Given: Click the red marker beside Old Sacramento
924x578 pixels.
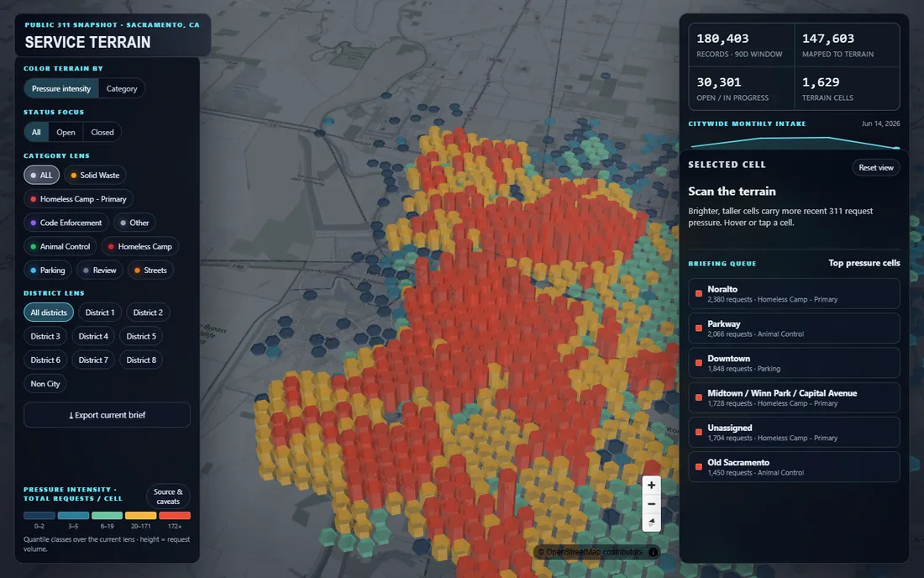Looking at the screenshot, I should coord(698,466).
